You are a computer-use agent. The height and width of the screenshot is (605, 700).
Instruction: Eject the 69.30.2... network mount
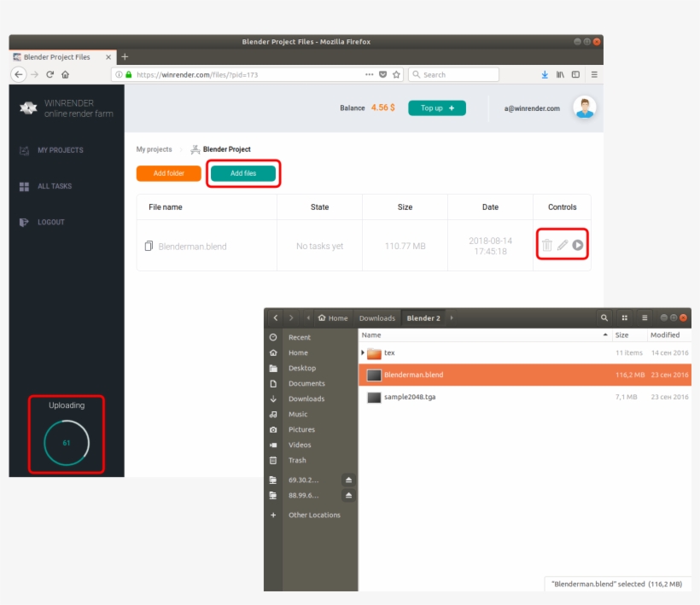(348, 480)
